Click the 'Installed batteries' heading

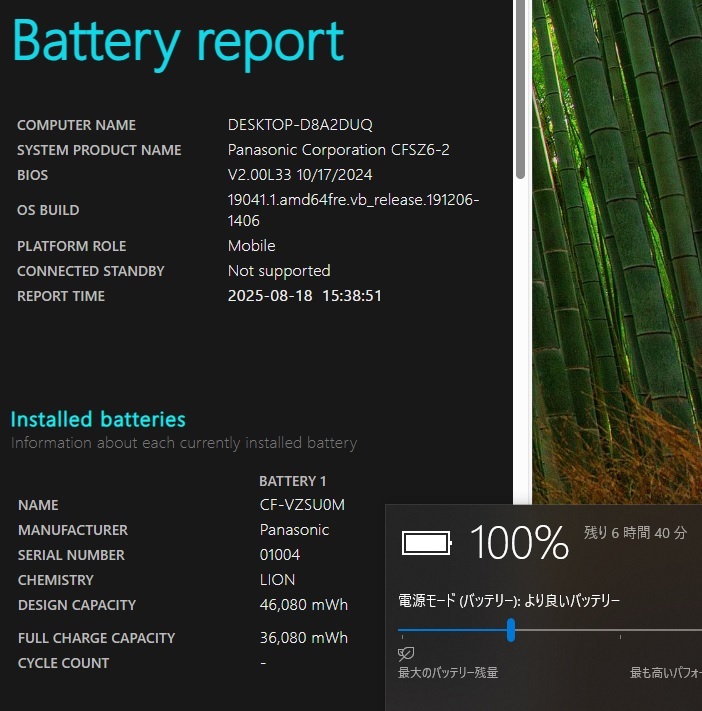98,419
